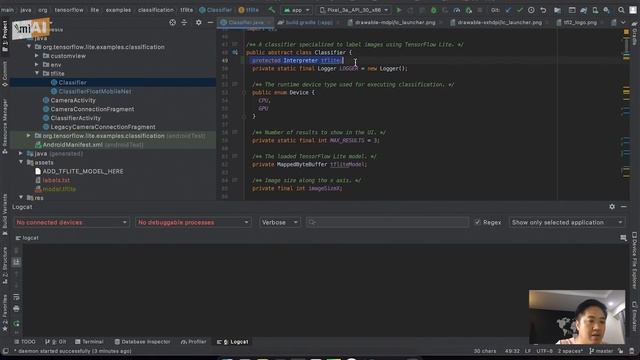
Task: Open the Pixel_3a_API_30_x86 device dropdown
Action: click(353, 10)
